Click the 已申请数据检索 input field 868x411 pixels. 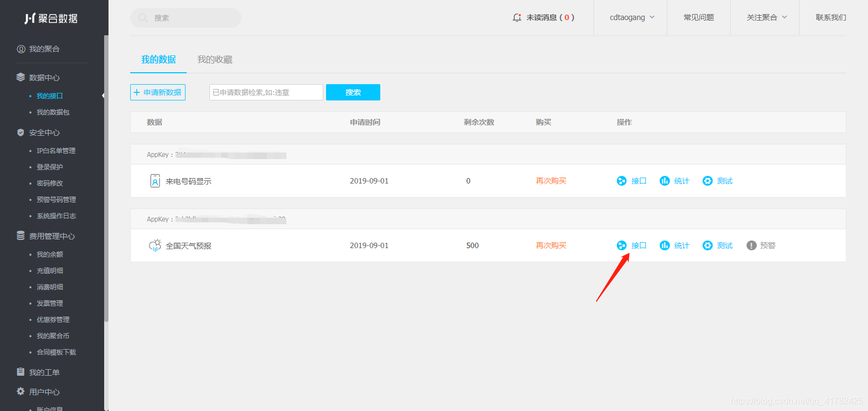(266, 92)
